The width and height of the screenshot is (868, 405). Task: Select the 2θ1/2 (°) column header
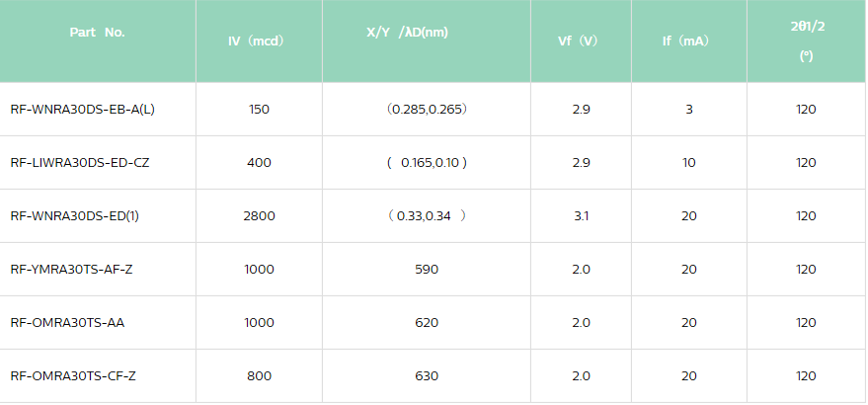806,40
